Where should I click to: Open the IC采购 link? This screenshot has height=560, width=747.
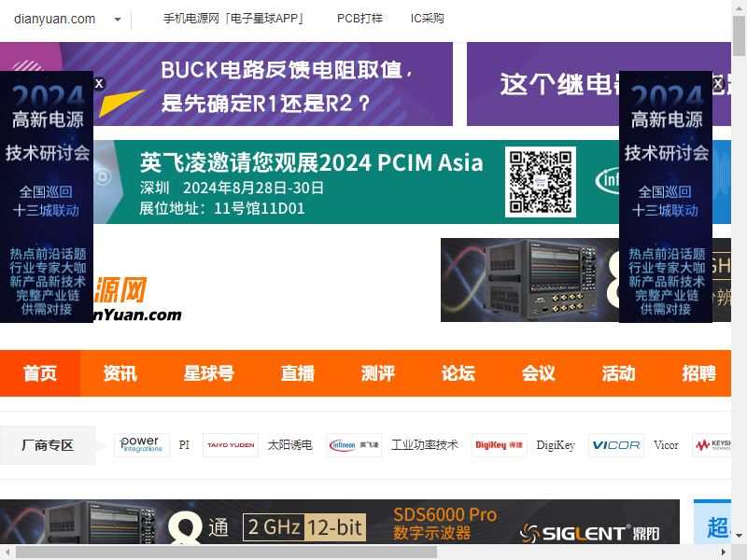click(428, 19)
